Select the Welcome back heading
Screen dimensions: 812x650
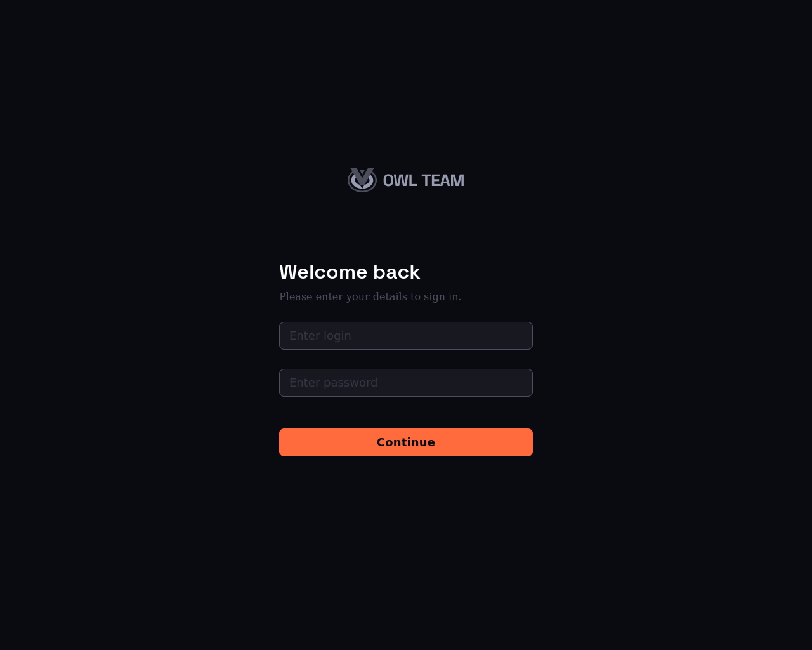click(350, 272)
